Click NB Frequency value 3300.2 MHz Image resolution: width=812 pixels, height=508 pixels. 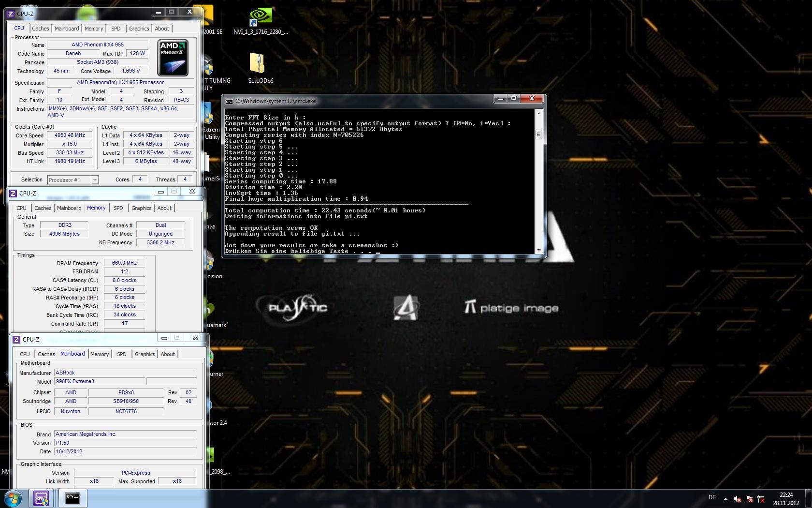point(160,243)
